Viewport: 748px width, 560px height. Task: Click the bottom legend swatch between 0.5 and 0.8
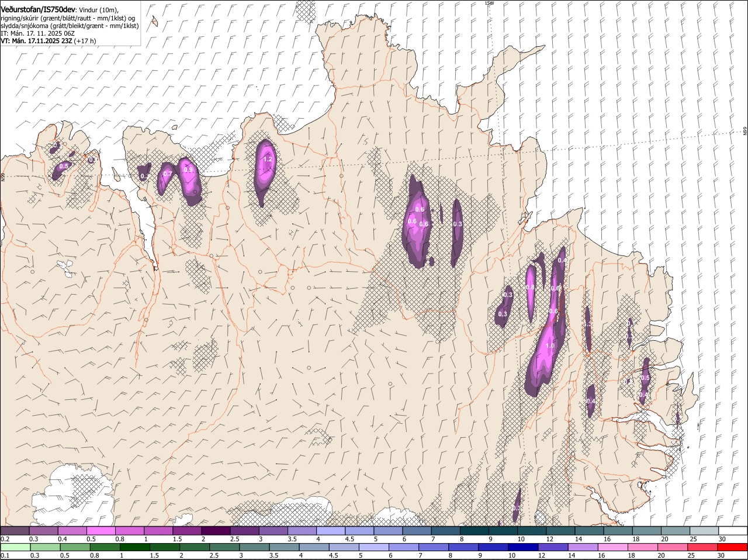click(x=75, y=547)
